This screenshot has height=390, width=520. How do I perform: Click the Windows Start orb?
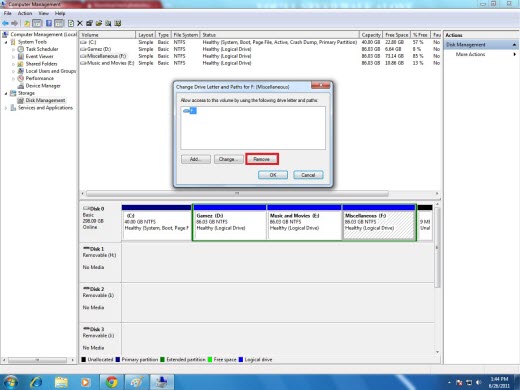(11, 382)
